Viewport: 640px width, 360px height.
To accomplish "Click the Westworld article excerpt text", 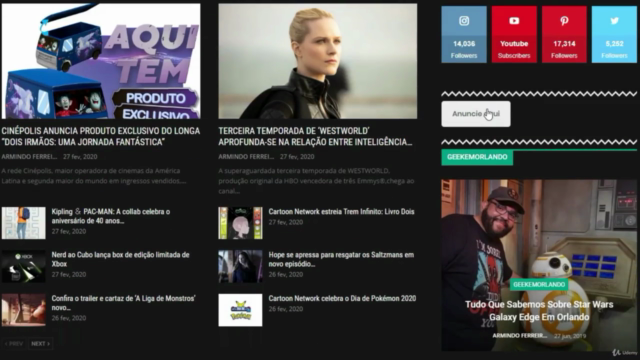I will pyautogui.click(x=316, y=181).
